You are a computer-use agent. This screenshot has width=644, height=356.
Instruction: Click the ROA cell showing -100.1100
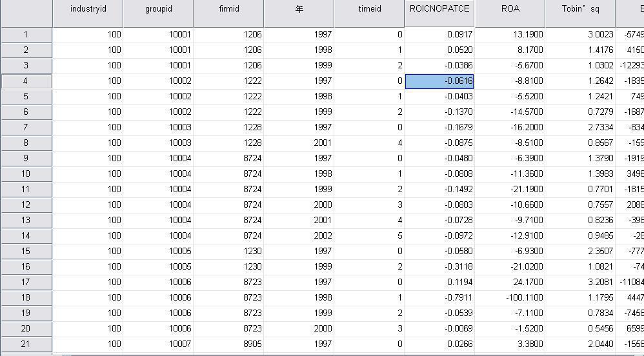click(510, 297)
